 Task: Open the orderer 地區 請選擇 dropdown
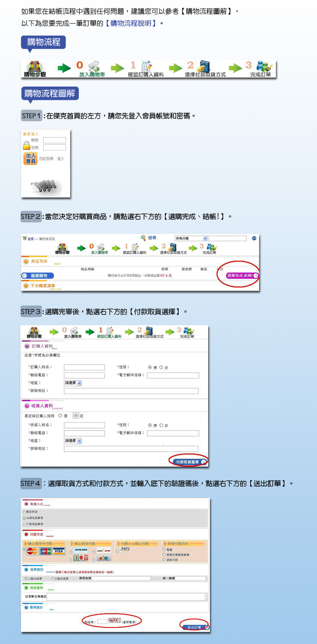73,383
